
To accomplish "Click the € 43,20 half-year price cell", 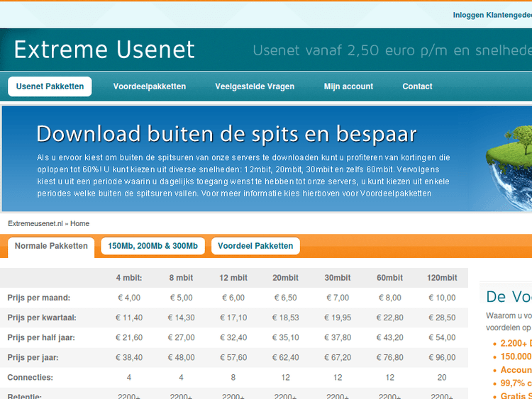I will [390, 338].
